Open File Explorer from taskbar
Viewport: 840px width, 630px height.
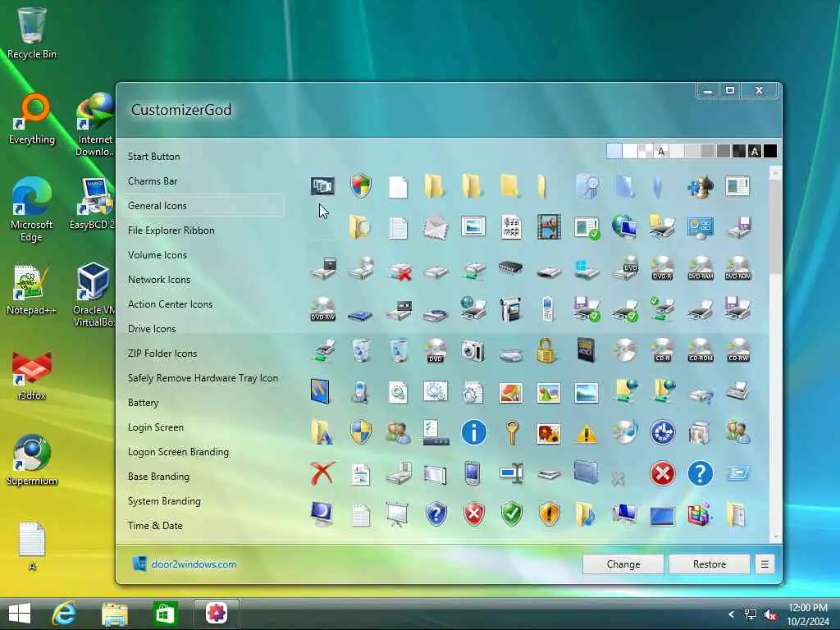[115, 614]
